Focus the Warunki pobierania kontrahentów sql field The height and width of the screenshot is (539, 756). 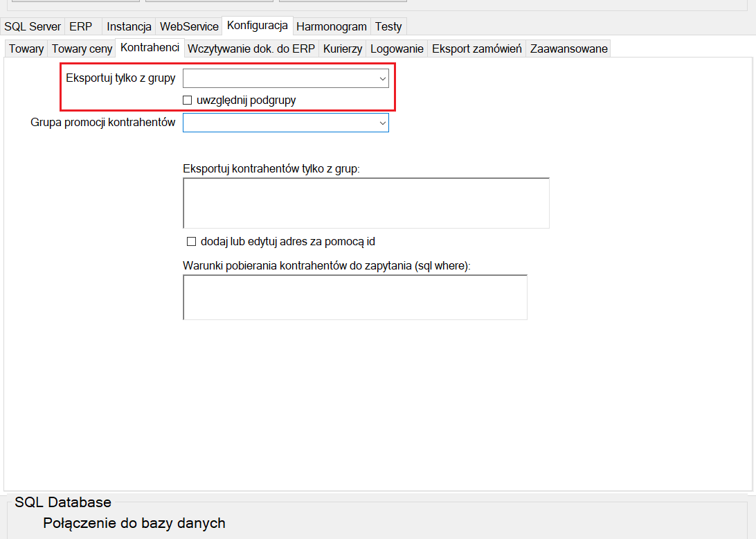coord(354,297)
